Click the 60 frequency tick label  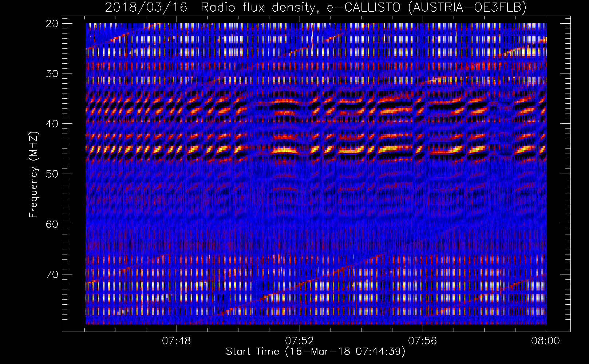coord(52,224)
